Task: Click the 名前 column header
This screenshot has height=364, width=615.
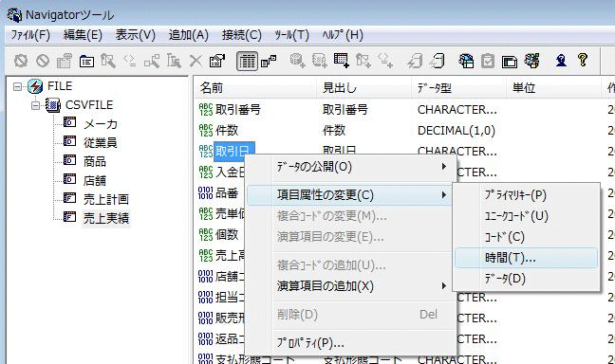Action: point(255,88)
